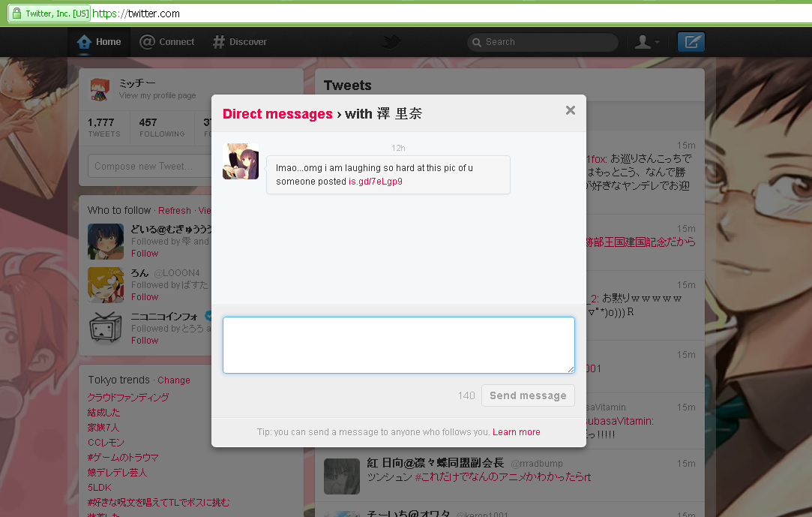
Task: Click the Home menu label
Action: (x=108, y=42)
